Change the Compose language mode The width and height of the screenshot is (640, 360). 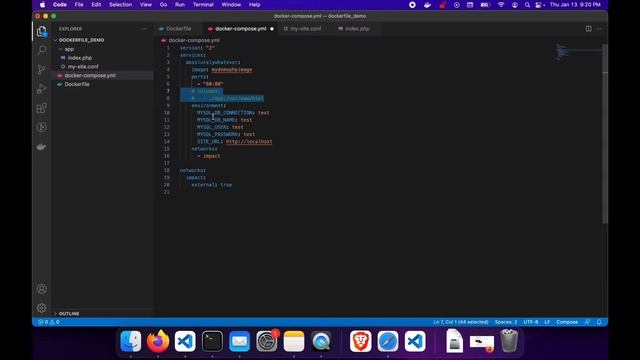pos(567,322)
